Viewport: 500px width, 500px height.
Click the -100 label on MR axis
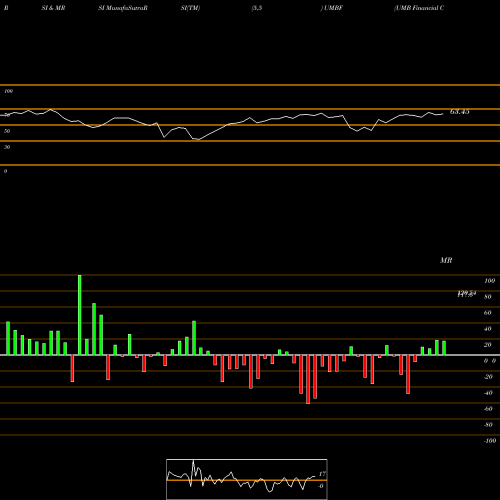pyautogui.click(x=490, y=441)
